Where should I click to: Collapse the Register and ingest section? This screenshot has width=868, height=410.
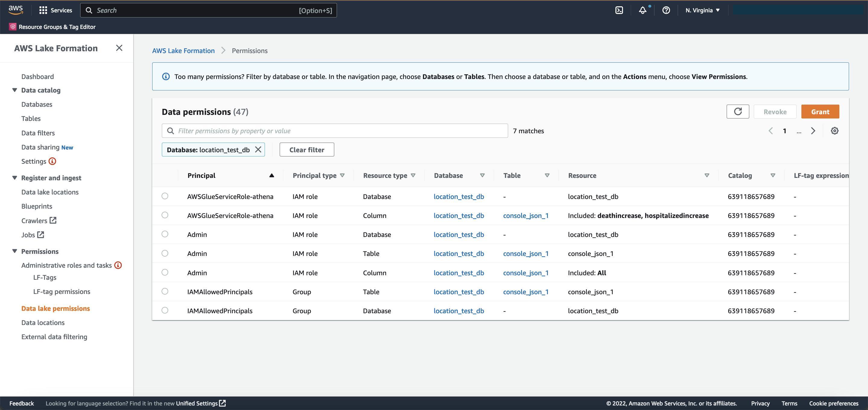pos(14,178)
